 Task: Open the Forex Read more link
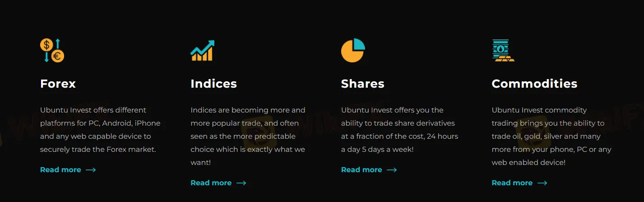tap(60, 170)
